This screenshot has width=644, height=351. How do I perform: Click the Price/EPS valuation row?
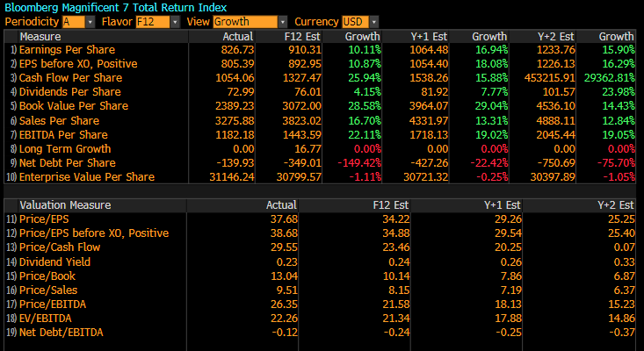[x=45, y=218]
